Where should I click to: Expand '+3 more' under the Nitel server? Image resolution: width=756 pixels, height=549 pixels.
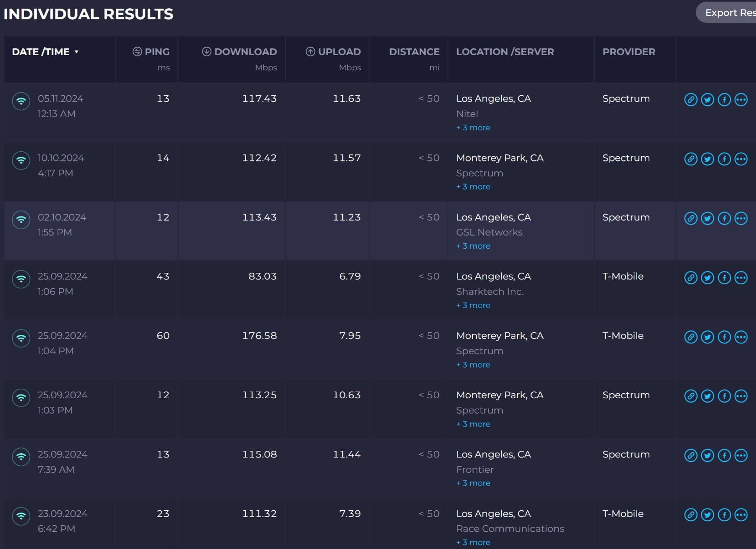(x=473, y=128)
